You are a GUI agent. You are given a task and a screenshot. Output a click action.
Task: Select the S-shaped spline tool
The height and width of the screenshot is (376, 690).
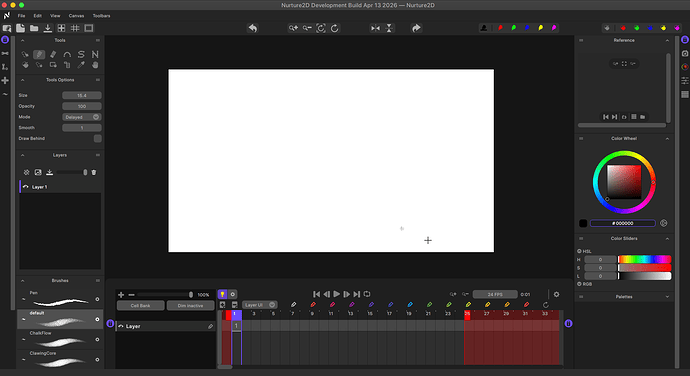point(81,55)
